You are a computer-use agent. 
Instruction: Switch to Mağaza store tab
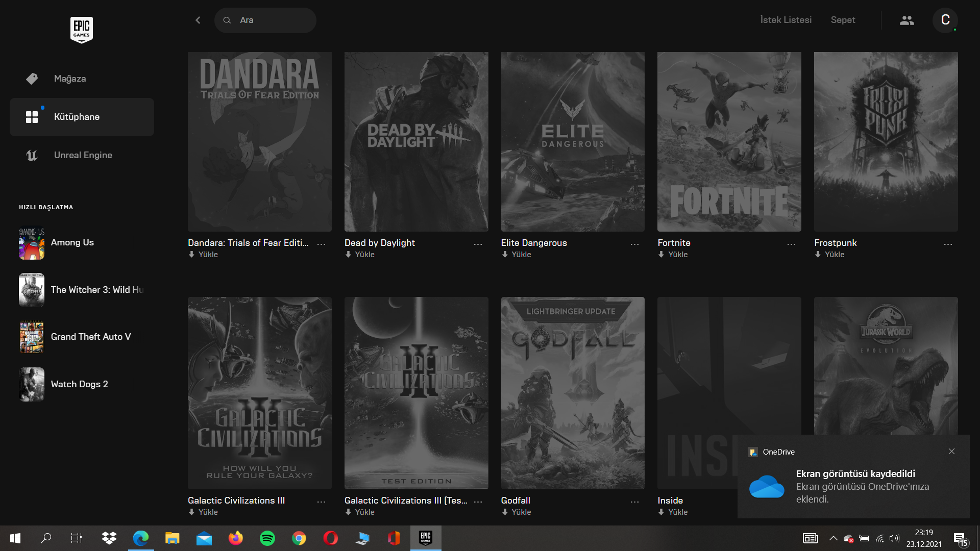tap(70, 79)
